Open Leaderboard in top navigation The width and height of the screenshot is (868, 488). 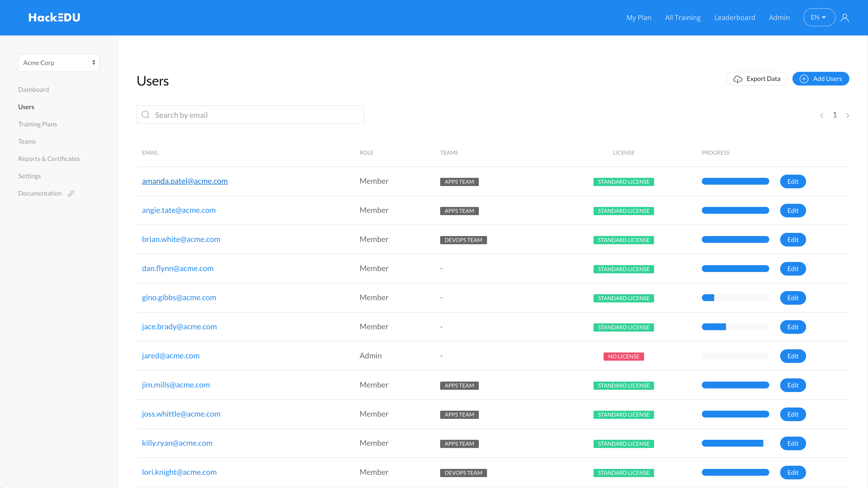coord(735,18)
